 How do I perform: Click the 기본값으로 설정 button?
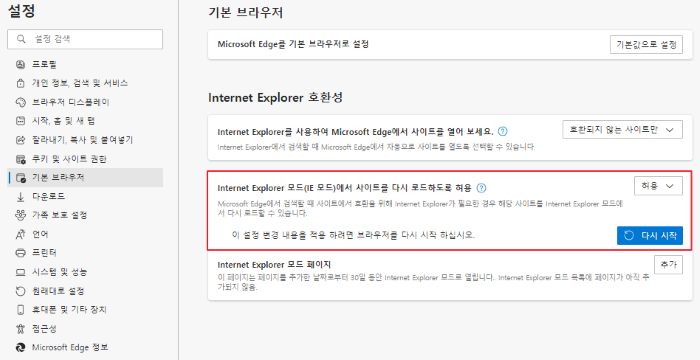[646, 44]
